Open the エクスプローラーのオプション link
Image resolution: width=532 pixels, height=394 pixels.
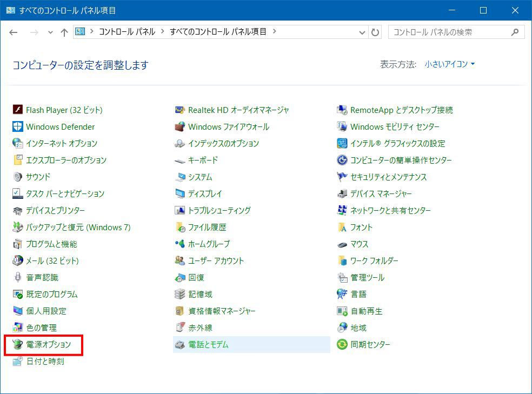click(x=66, y=160)
